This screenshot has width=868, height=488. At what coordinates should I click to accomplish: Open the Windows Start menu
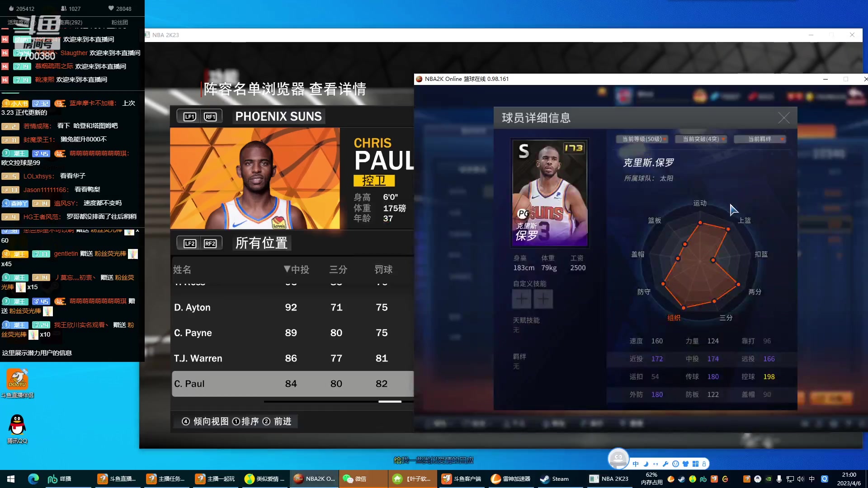click(11, 479)
